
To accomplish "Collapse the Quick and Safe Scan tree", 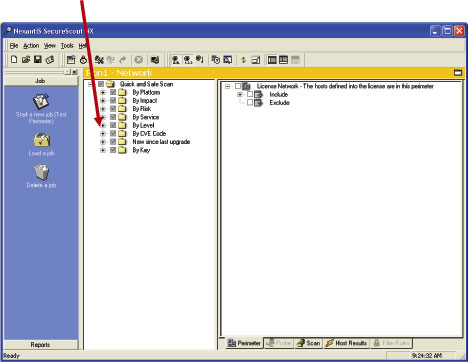I will coord(90,84).
